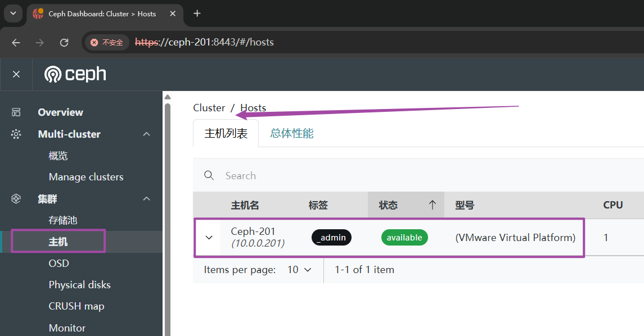This screenshot has height=336, width=644.
Task: Click the sidebar vertical scrollbar
Action: [167, 220]
